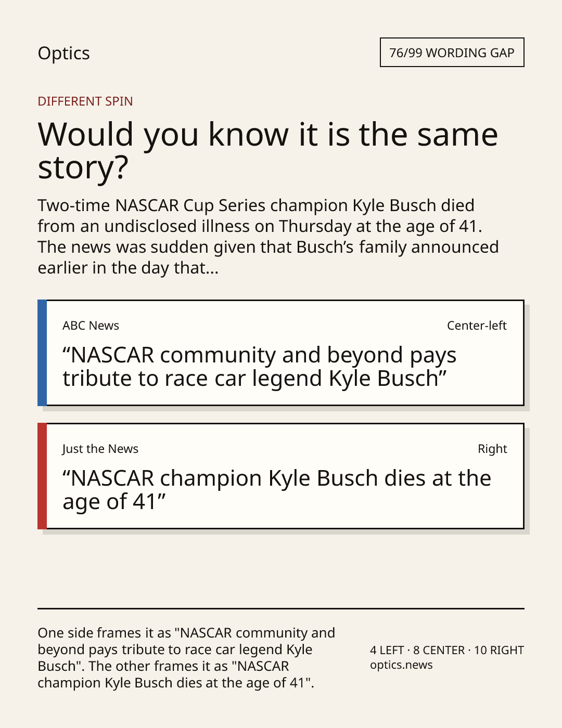
Task: Click the red stripe on Just the News card
Action: click(x=42, y=476)
